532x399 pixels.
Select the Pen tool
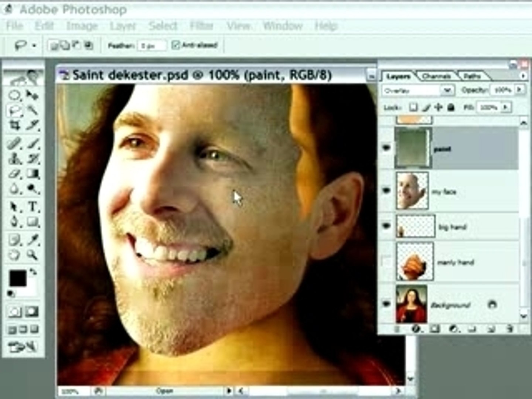pos(15,222)
